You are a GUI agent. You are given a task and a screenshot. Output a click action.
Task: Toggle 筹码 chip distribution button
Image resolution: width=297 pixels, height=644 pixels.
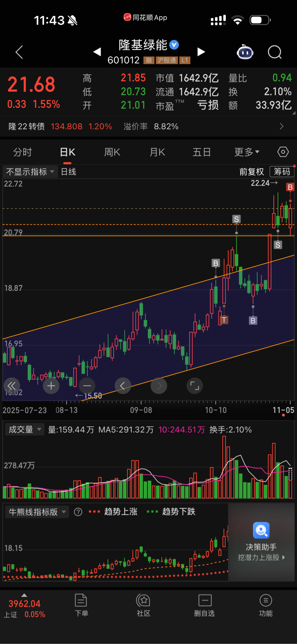tap(282, 172)
